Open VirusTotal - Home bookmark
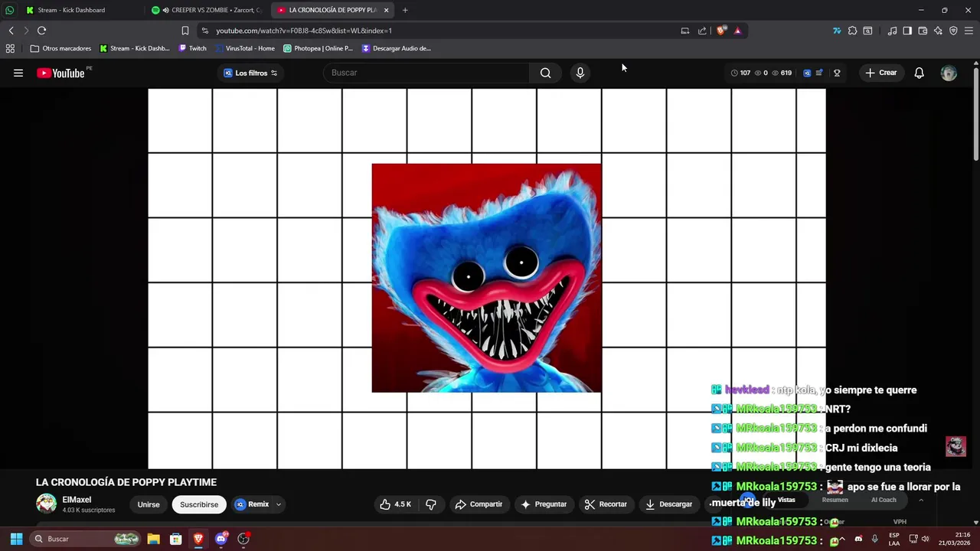980x551 pixels. coord(244,48)
